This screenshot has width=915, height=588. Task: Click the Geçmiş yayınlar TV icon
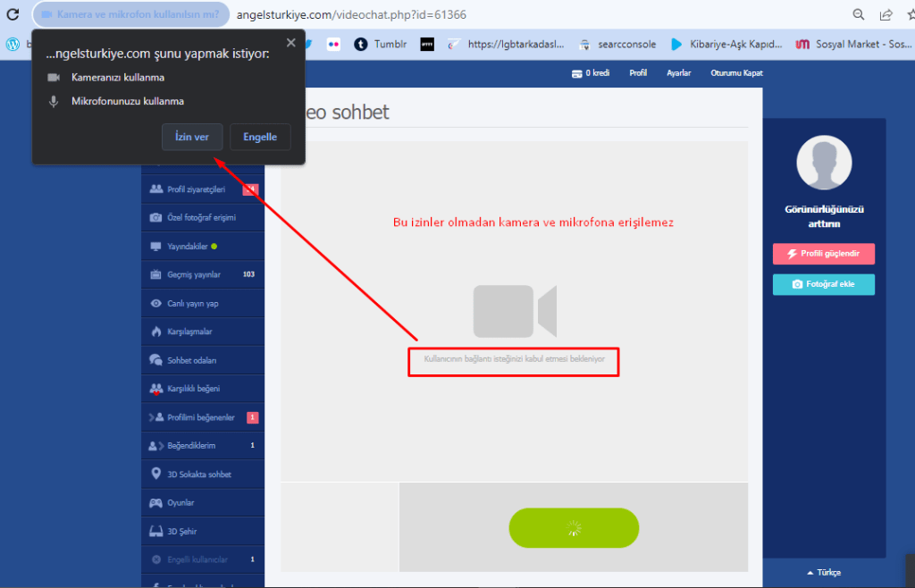pyautogui.click(x=156, y=275)
